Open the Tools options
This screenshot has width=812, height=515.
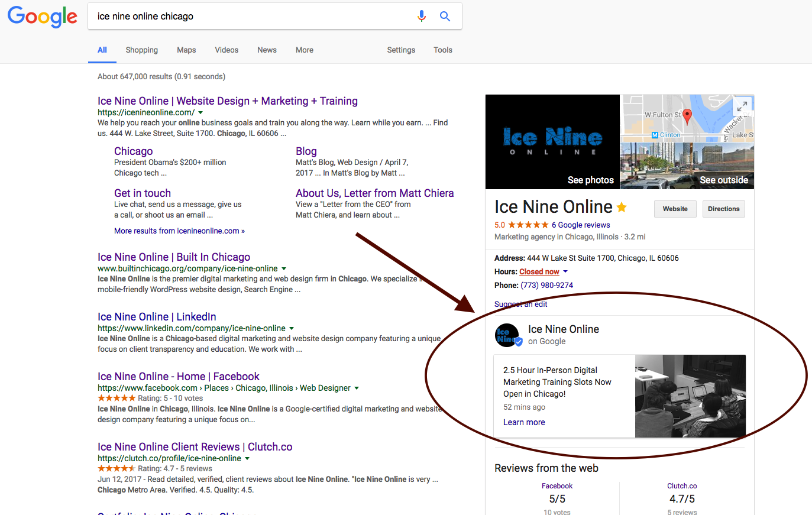[443, 50]
